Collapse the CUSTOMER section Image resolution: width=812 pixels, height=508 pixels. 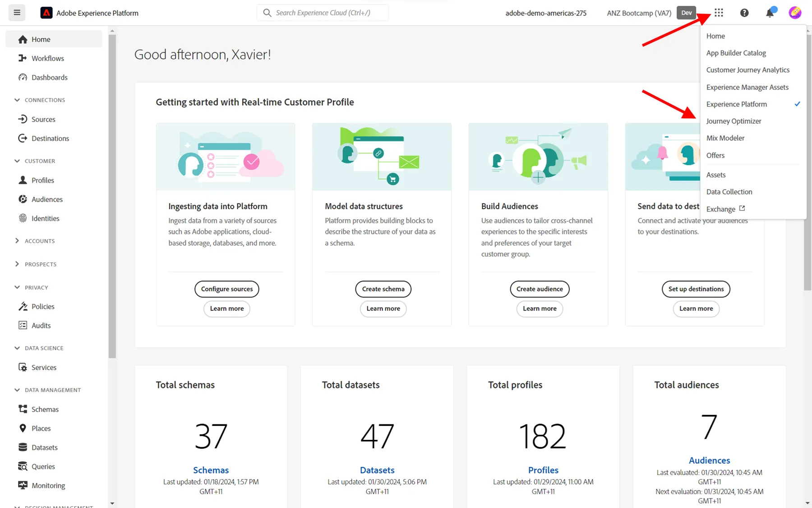click(17, 161)
